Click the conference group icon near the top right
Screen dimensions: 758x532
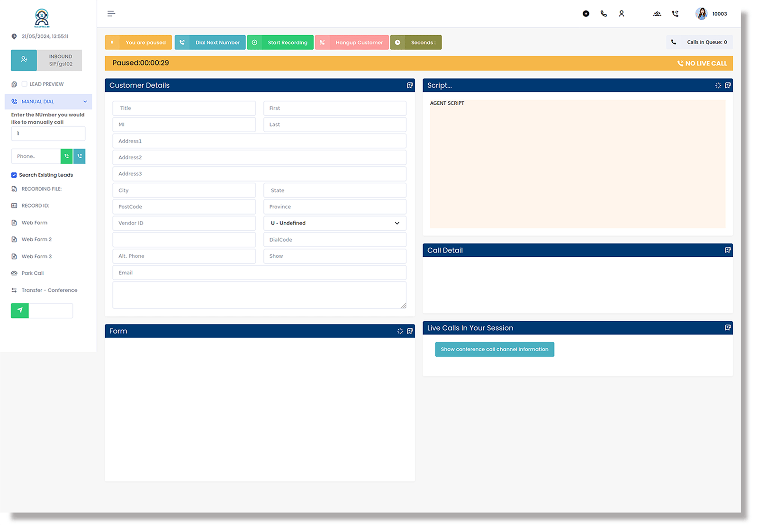657,14
